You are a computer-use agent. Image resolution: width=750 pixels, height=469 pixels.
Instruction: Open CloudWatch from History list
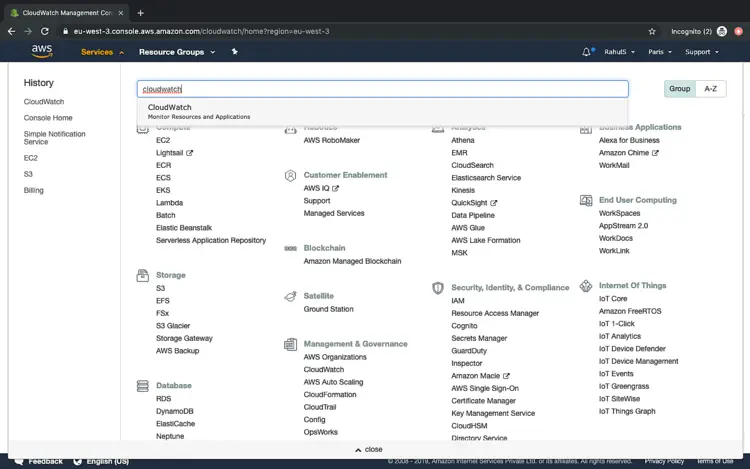point(44,102)
